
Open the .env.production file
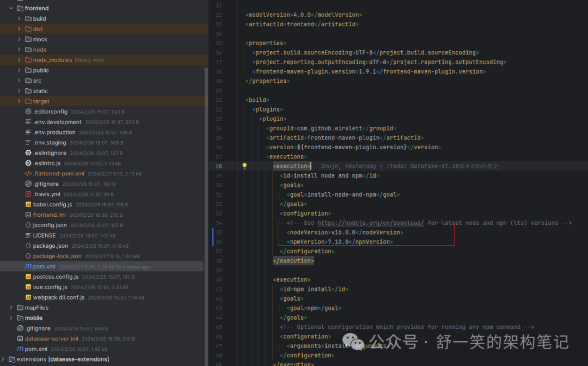point(54,132)
